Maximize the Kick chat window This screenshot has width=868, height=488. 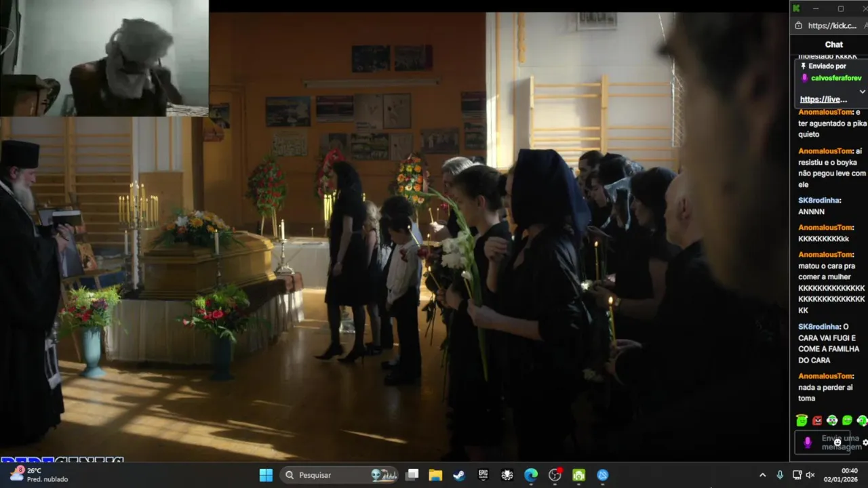pyautogui.click(x=841, y=8)
